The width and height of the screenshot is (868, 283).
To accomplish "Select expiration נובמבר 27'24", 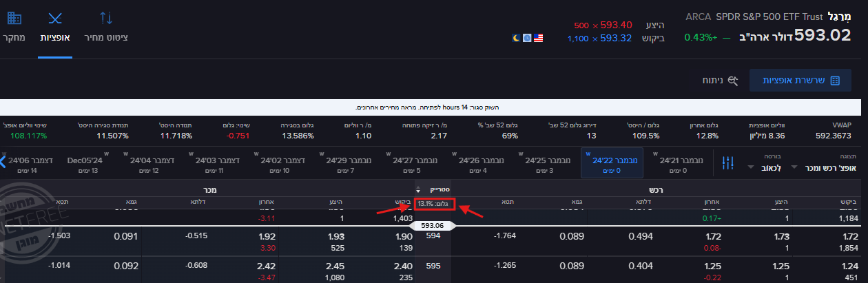I will pyautogui.click(x=411, y=164).
